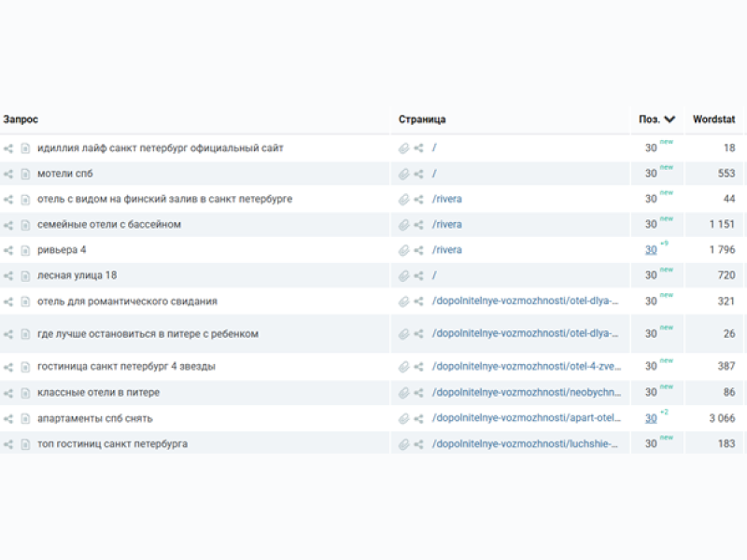Click the Wordstat column header
Viewport: 747px width, 560px height.
[x=713, y=119]
